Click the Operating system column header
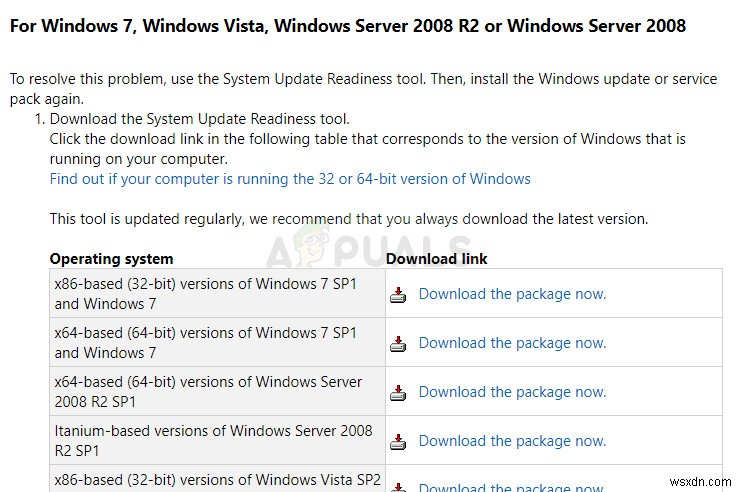743x492 pixels. click(111, 259)
